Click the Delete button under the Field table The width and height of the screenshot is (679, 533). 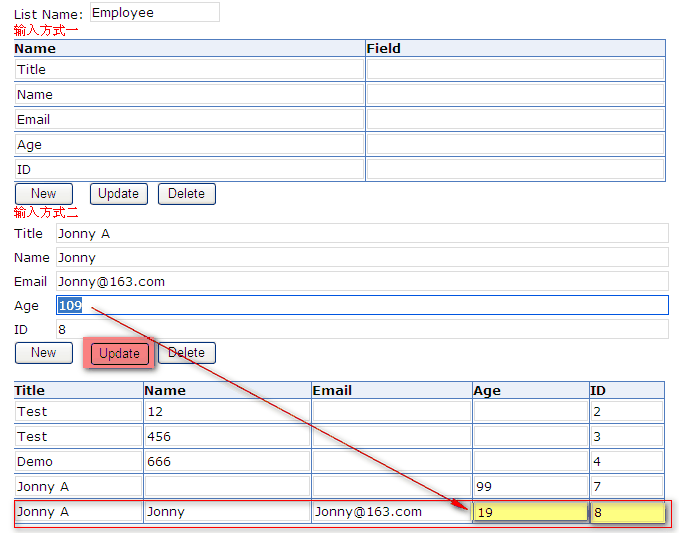pyautogui.click(x=187, y=194)
